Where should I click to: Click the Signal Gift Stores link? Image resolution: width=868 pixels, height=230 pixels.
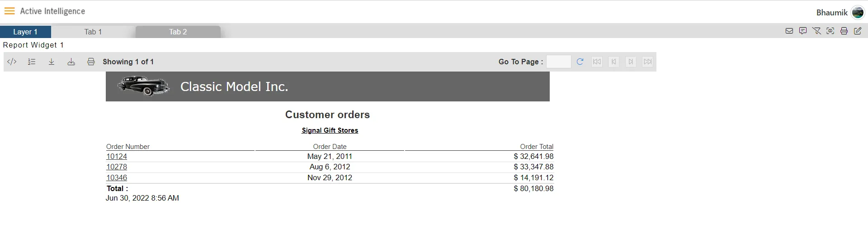pyautogui.click(x=330, y=130)
